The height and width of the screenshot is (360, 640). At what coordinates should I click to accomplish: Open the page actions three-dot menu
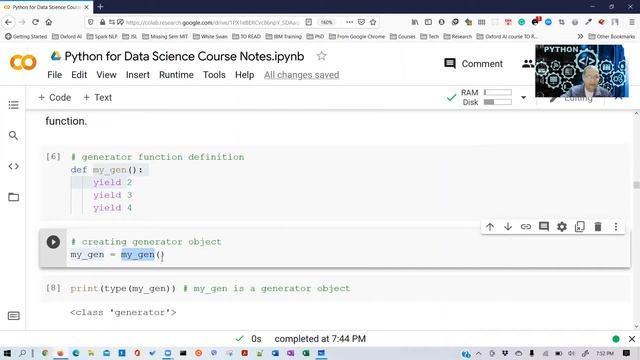click(349, 22)
